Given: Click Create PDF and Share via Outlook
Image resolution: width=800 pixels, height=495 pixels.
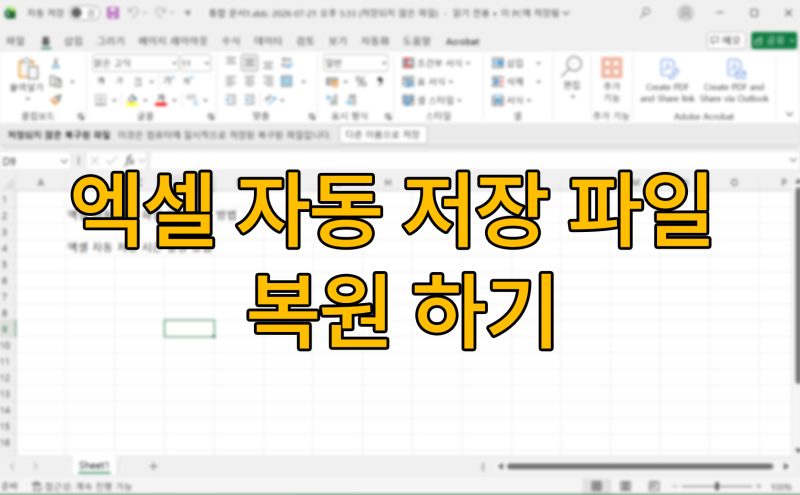Looking at the screenshot, I should pyautogui.click(x=734, y=80).
